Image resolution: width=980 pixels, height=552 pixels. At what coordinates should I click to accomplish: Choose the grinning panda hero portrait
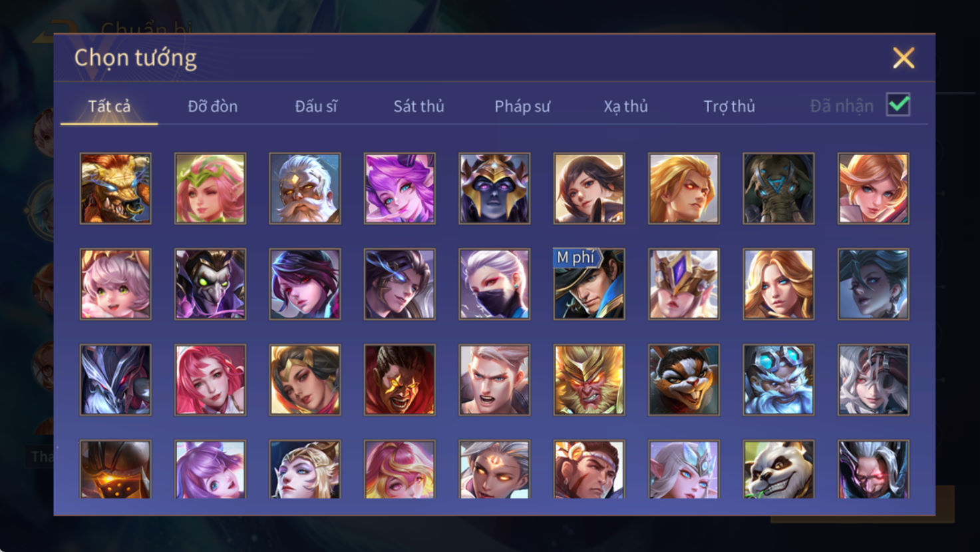(x=778, y=469)
